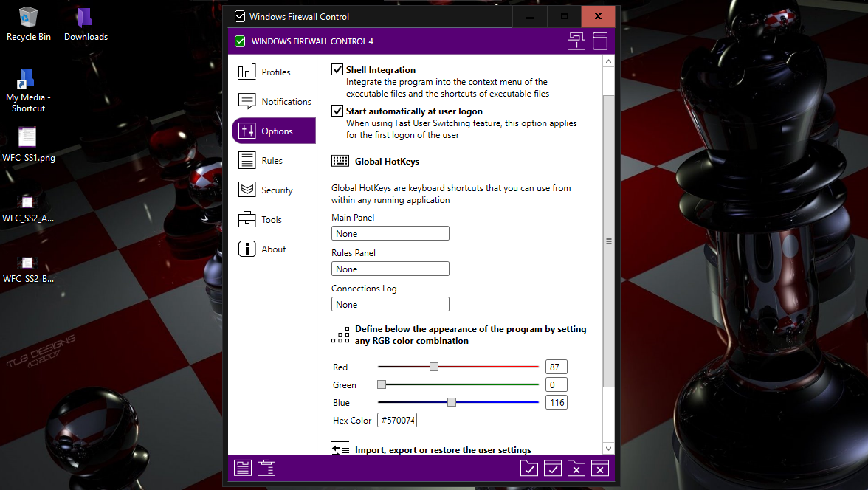
Task: Click the Red color slider handle
Action: (434, 367)
